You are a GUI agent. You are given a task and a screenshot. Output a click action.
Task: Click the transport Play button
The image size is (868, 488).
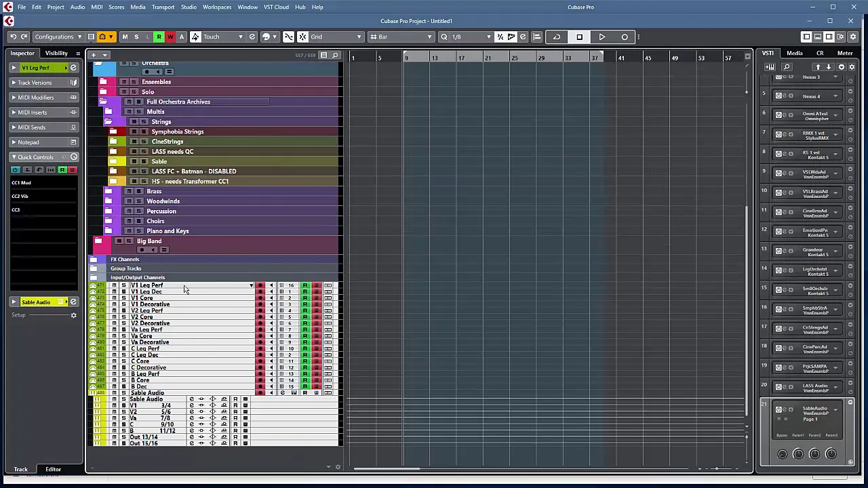click(601, 37)
